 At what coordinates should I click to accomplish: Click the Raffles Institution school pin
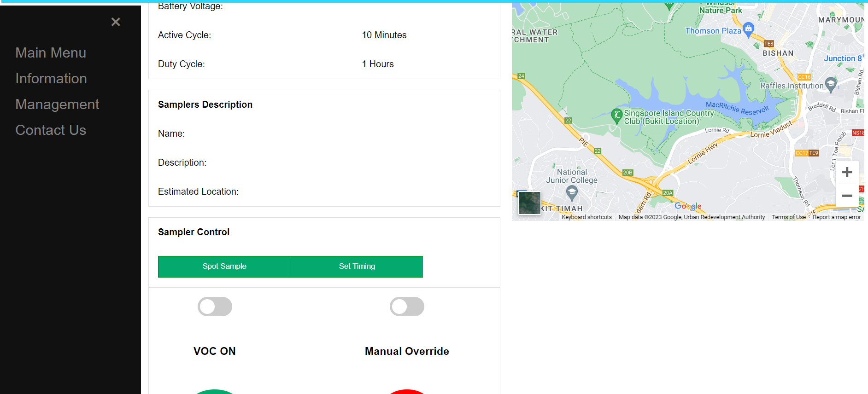(x=831, y=84)
